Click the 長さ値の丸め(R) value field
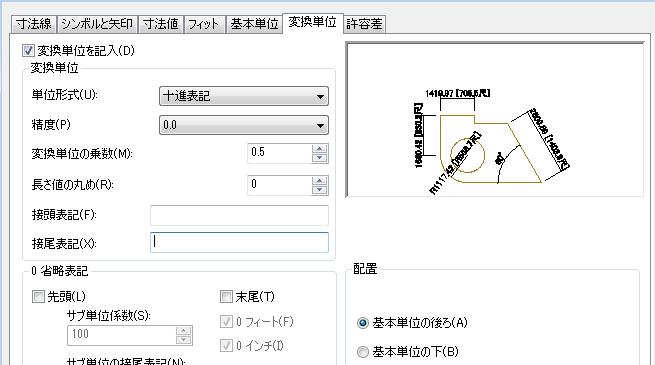Screen dimensions: 655x365 click(279, 185)
